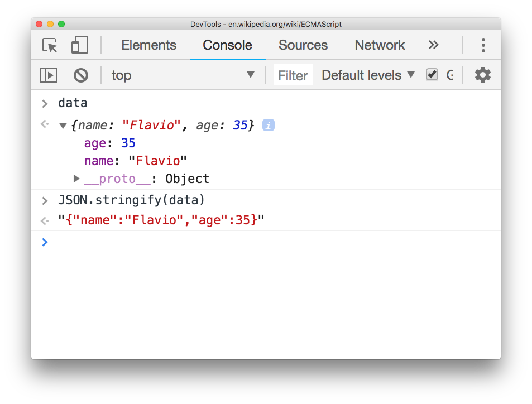This screenshot has width=532, height=404.
Task: Click the JSON.stringify output string
Action: click(161, 220)
